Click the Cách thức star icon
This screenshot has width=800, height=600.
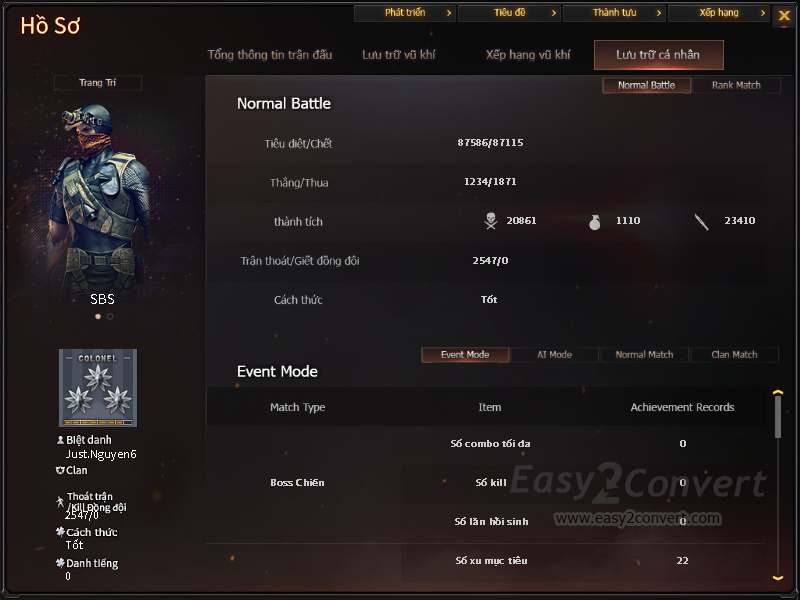60,532
